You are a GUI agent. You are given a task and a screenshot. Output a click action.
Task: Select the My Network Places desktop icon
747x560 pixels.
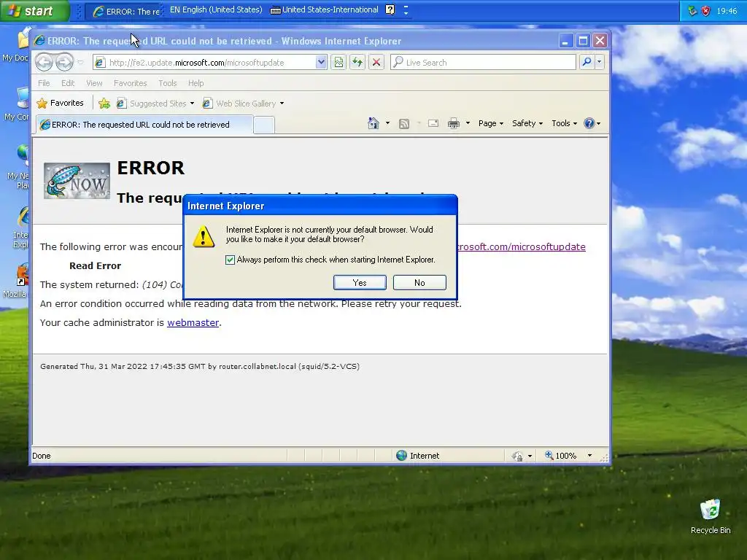pos(18,167)
